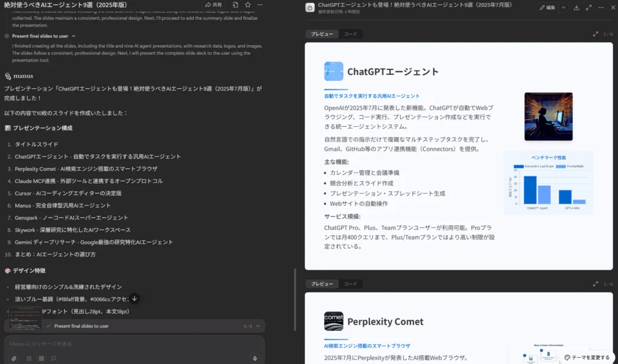Click the list item 'まとめ：AIエージェントの選び方'
The width and height of the screenshot is (618, 364).
(x=55, y=254)
